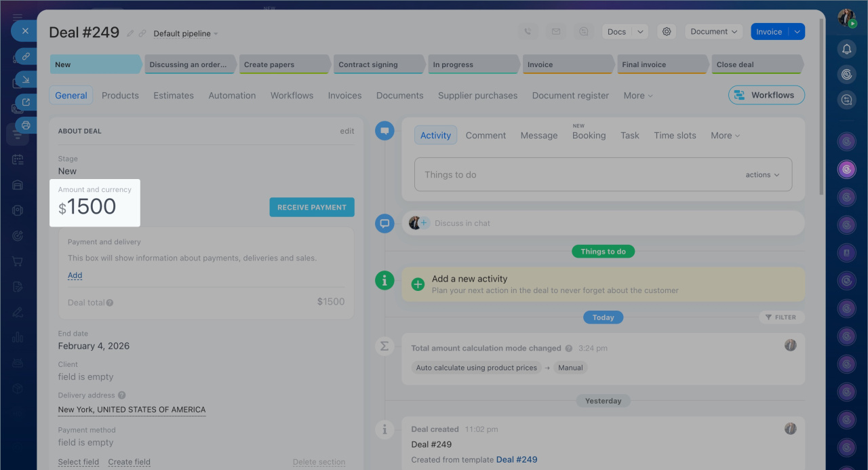Image resolution: width=868 pixels, height=470 pixels.
Task: Expand the actions dropdown in Things to do
Action: tap(762, 175)
